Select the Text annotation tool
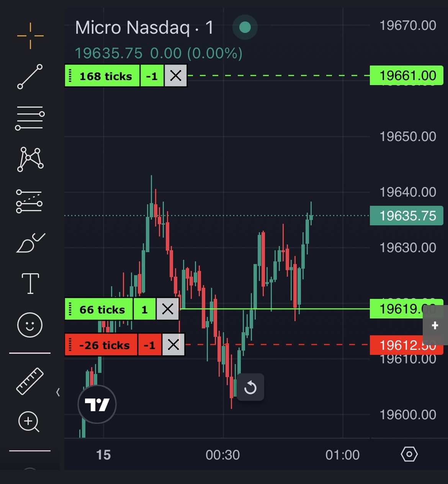Image resolution: width=448 pixels, height=484 pixels. 31,284
